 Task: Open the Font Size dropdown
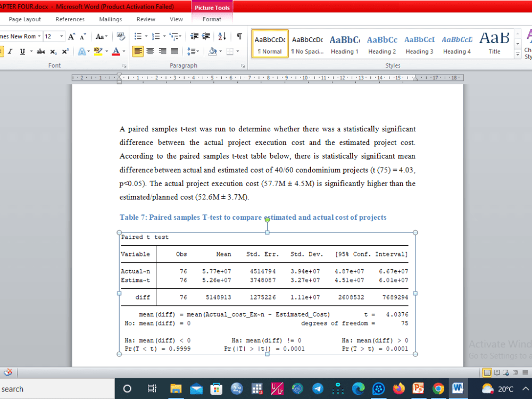62,36
